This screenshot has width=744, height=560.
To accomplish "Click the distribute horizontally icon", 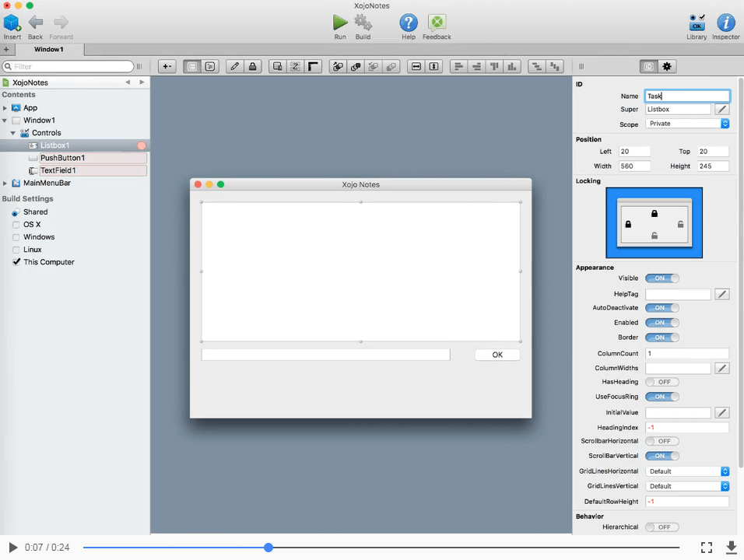I will click(537, 66).
